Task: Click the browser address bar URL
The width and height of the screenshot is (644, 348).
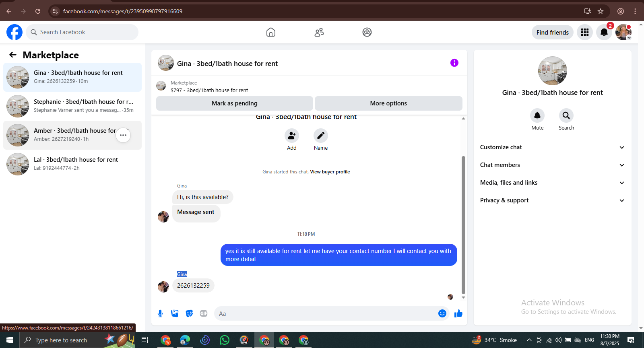Action: (x=123, y=11)
